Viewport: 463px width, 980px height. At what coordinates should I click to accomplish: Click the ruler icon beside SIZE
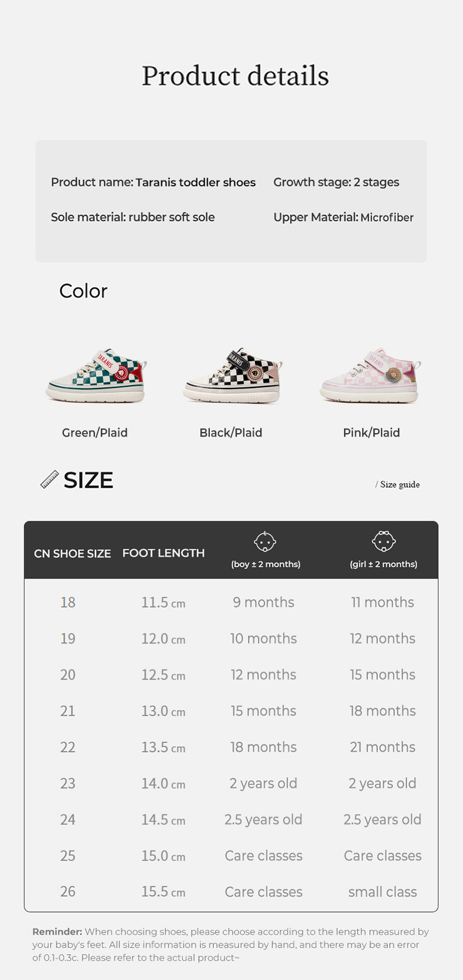click(49, 479)
